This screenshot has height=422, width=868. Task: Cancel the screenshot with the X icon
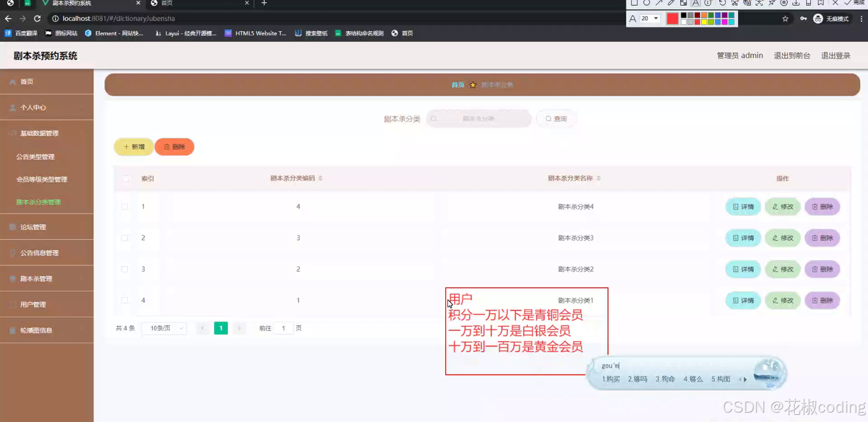[x=835, y=3]
